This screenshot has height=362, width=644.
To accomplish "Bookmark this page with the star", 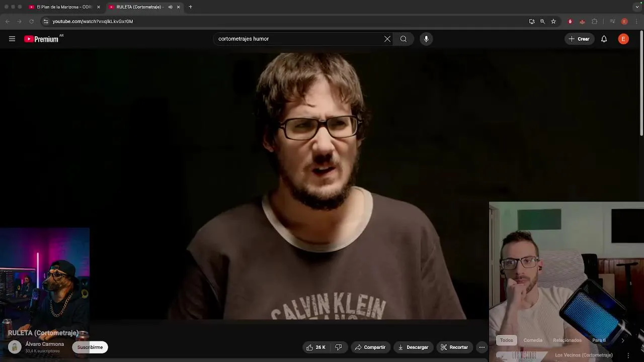I will (x=553, y=22).
